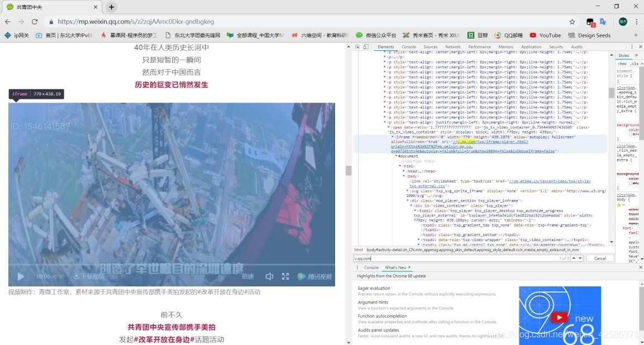
Task: Open the Performance tab
Action: click(x=479, y=47)
